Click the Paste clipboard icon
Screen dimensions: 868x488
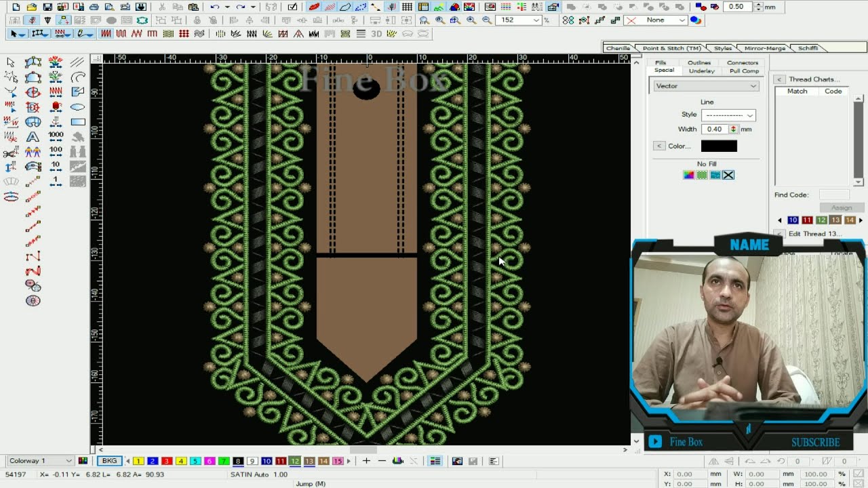tap(193, 7)
